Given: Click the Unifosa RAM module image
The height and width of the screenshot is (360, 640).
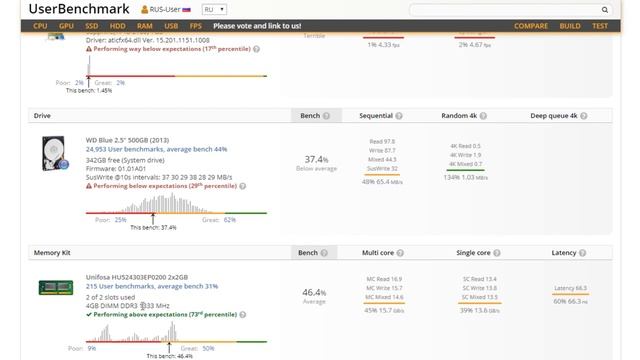Looking at the screenshot, I should [x=56, y=287].
